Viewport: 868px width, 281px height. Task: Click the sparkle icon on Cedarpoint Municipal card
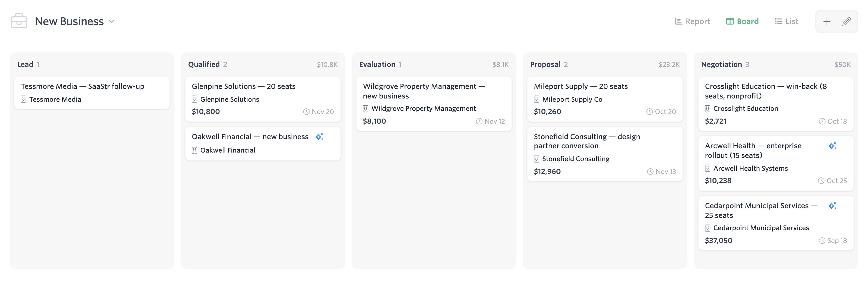pos(832,206)
